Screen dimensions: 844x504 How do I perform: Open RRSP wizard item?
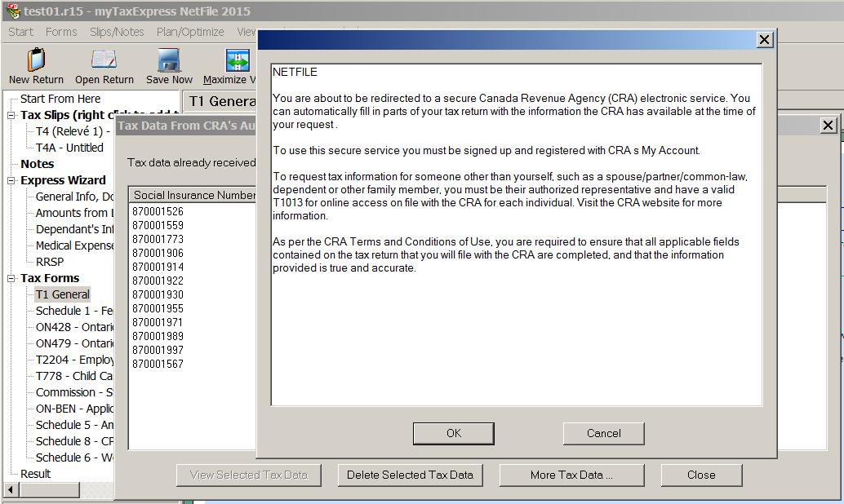(x=50, y=262)
